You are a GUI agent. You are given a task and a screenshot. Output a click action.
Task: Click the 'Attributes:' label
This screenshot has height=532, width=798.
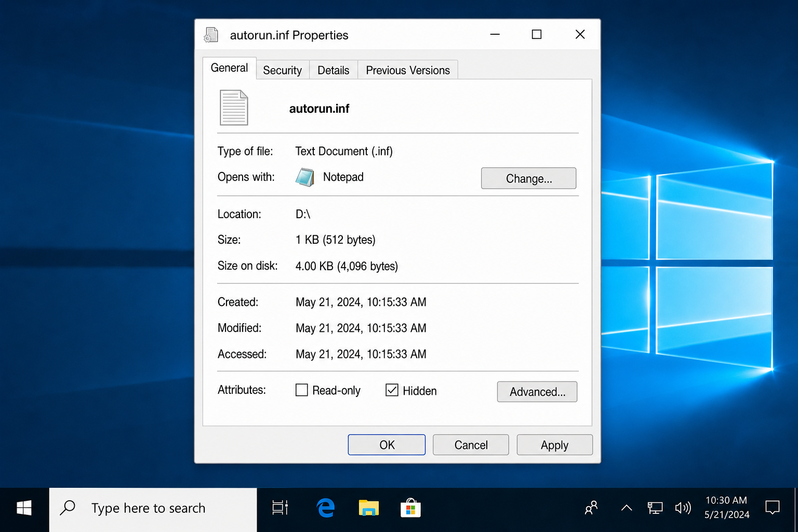tap(242, 390)
